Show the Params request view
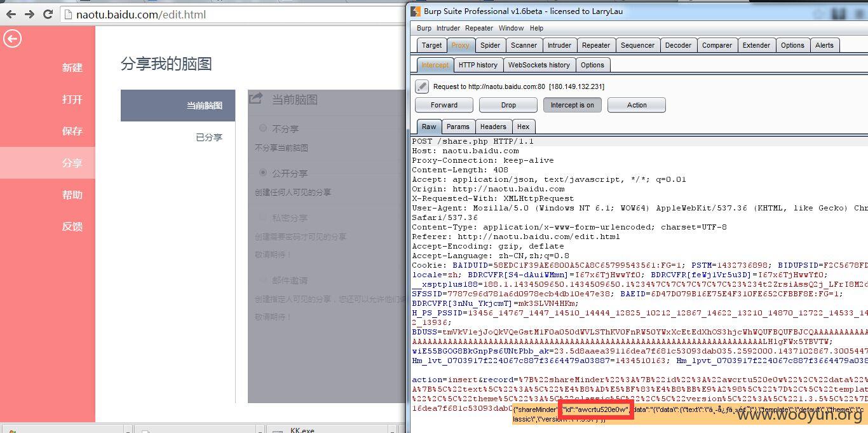This screenshot has height=433, width=868. pos(458,127)
